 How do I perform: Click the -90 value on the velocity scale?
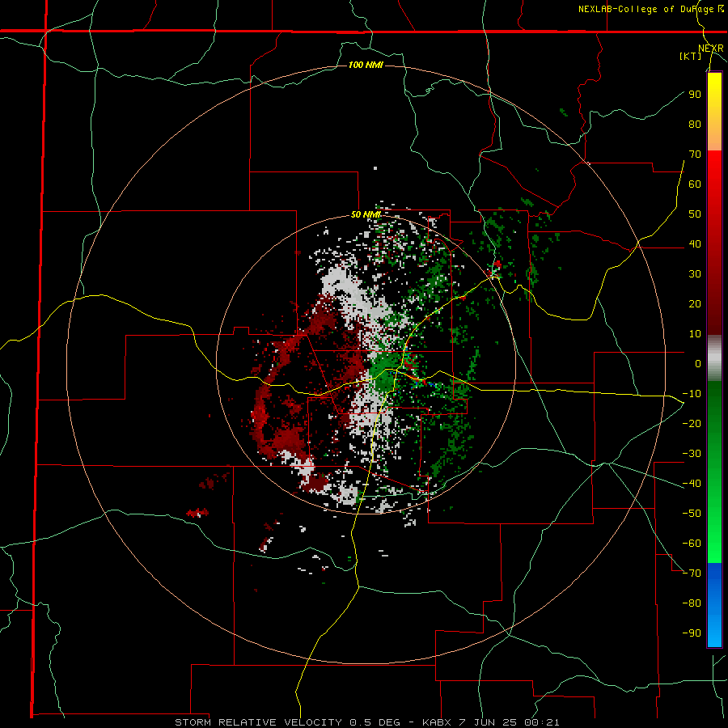[692, 633]
